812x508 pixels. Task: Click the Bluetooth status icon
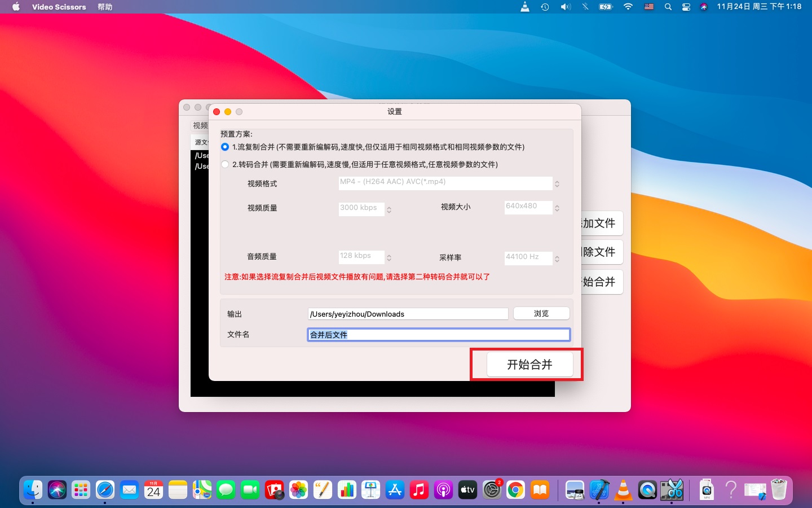point(585,7)
